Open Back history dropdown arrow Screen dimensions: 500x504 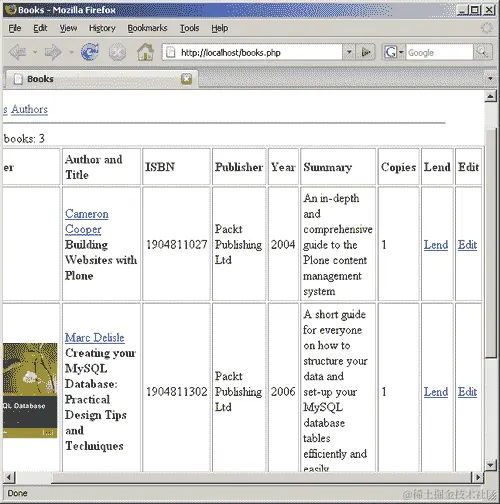coord(35,52)
